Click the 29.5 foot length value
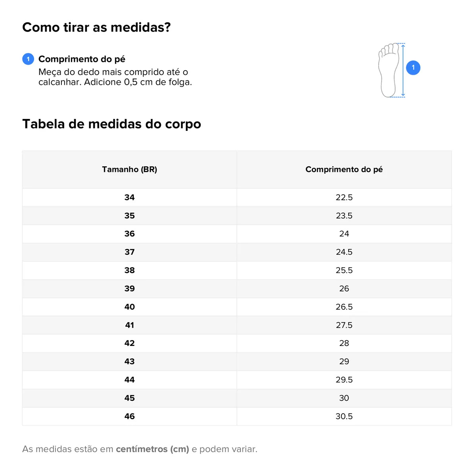The width and height of the screenshot is (474, 476). [344, 380]
